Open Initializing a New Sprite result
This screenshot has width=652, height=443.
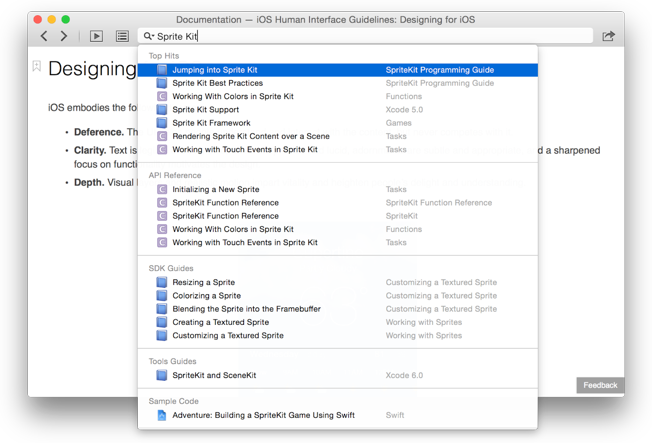click(x=338, y=190)
